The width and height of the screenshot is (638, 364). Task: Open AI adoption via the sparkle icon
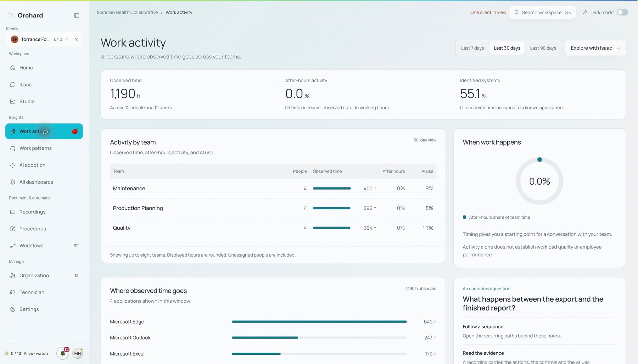coord(13,165)
